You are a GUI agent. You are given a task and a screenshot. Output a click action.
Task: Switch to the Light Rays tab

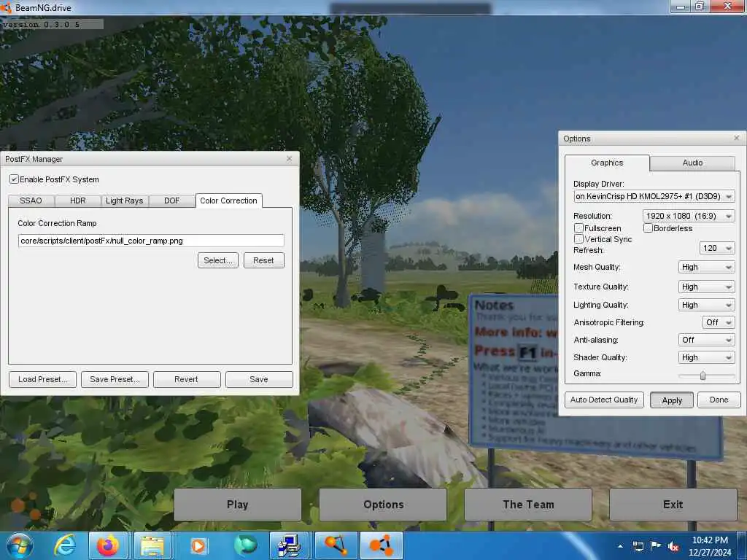(x=124, y=201)
